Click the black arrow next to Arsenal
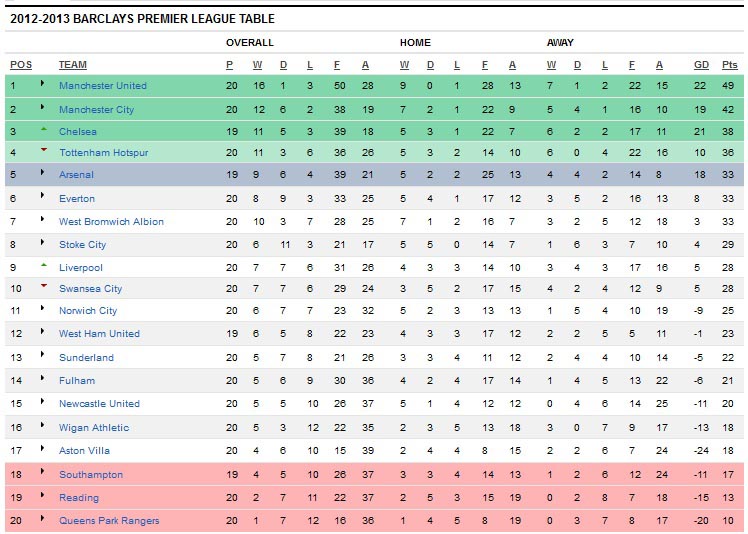This screenshot has height=534, width=748. [42, 172]
